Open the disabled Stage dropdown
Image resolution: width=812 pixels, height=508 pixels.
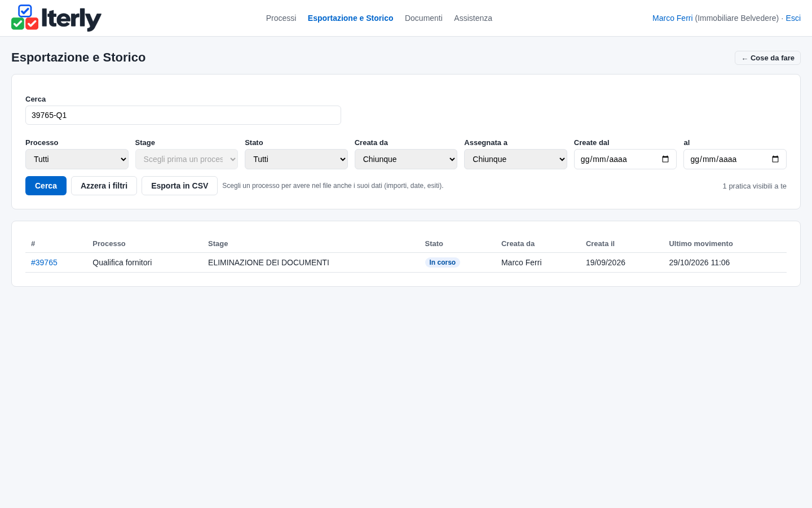[x=187, y=159]
